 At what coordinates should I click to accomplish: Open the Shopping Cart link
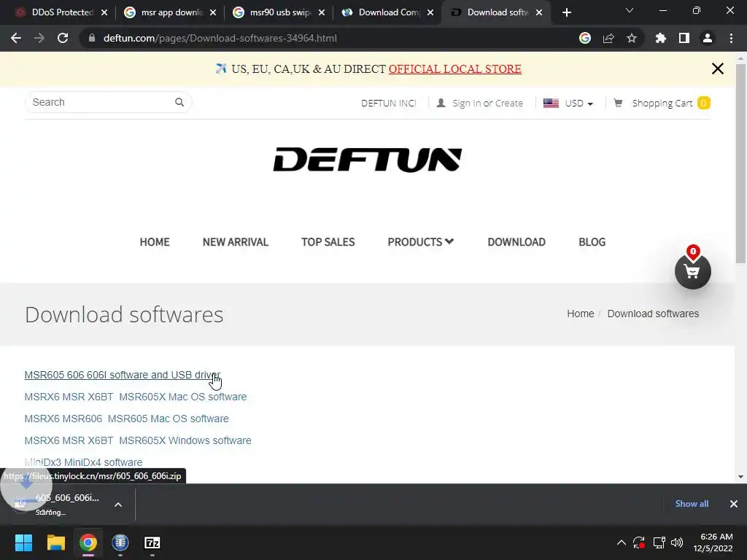pos(662,104)
